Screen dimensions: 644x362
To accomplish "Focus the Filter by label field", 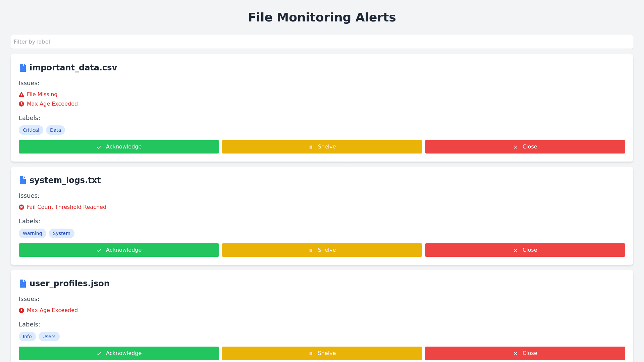I will click(x=322, y=42).
